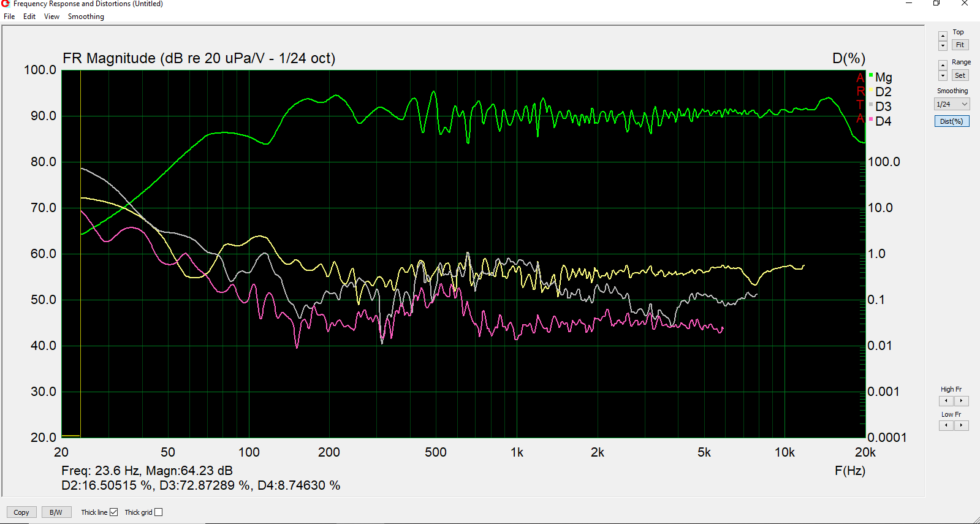Click the Top down arrow
The width and height of the screenshot is (980, 524).
943,46
